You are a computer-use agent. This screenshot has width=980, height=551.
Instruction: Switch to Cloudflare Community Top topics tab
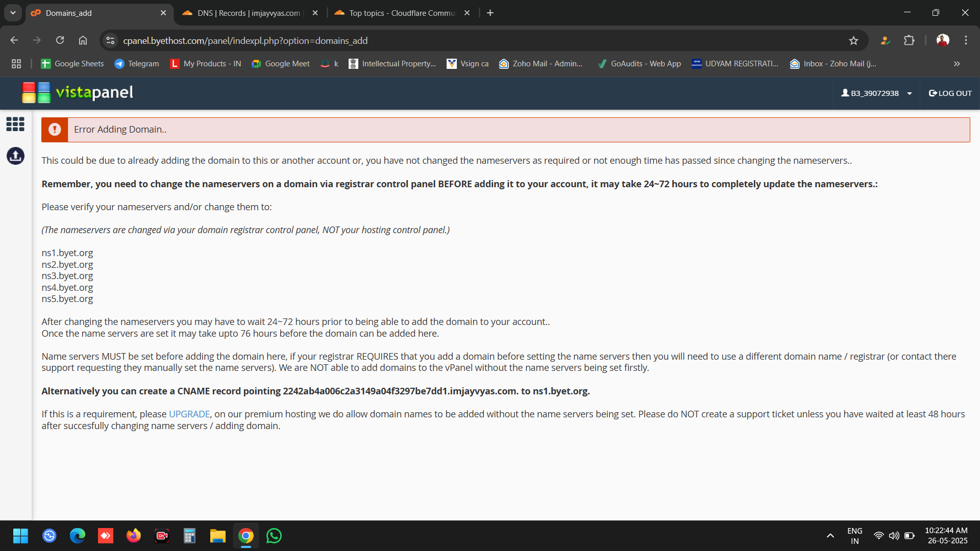(402, 13)
